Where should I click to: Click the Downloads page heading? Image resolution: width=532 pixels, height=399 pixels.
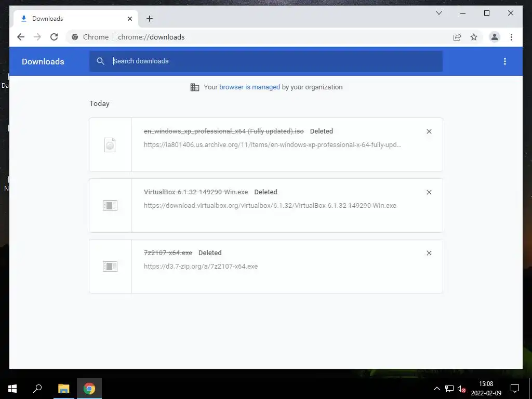[43, 62]
